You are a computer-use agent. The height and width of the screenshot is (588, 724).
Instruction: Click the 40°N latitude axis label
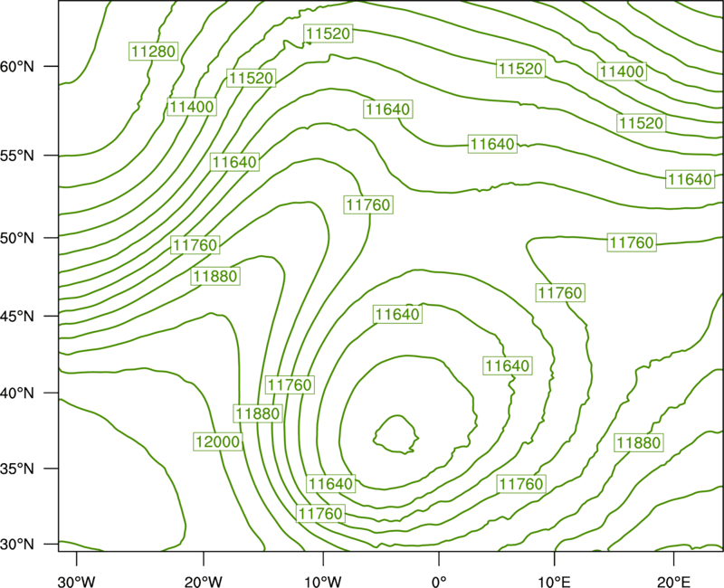(x=17, y=394)
